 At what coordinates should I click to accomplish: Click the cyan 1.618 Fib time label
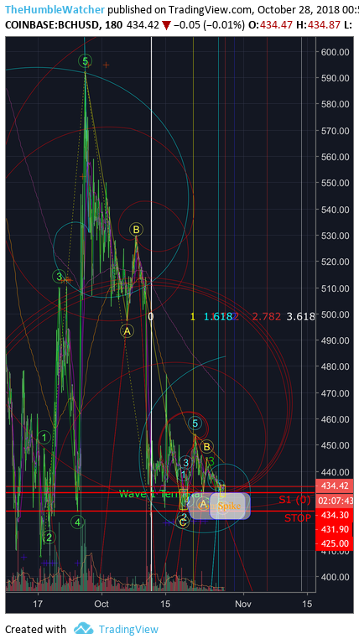click(x=218, y=316)
